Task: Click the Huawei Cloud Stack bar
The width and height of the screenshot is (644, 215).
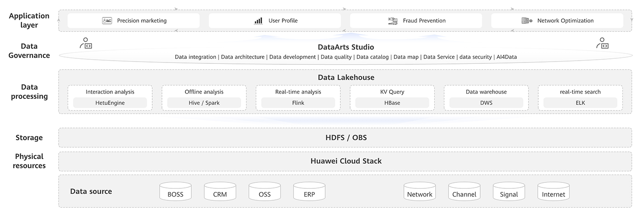Action: tap(345, 161)
